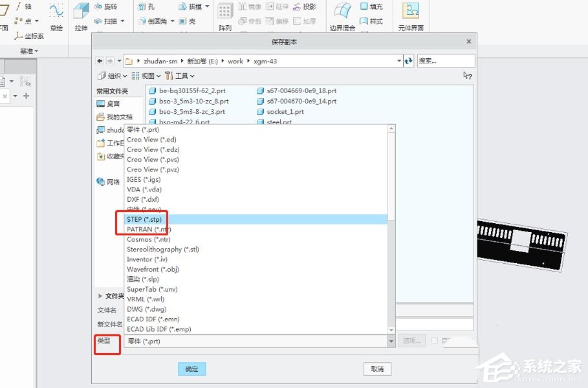Select the 阵列 (Pattern) tool
Screen dimensions: 588x388
[225, 17]
